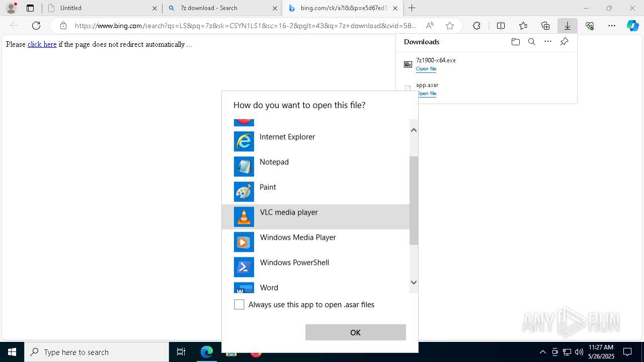The height and width of the screenshot is (362, 644).
Task: Select the VLC media player cone icon
Action: point(244,217)
